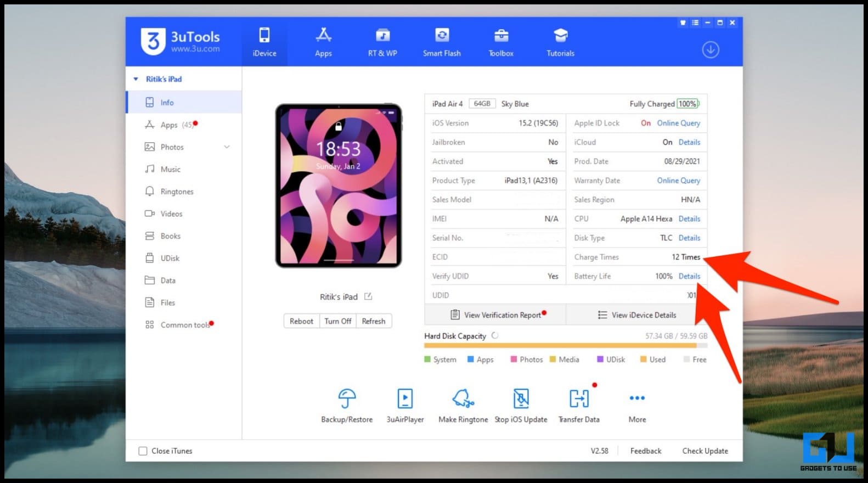This screenshot has width=868, height=483.
Task: Click the Photos pink legend swatch
Action: [x=514, y=360]
